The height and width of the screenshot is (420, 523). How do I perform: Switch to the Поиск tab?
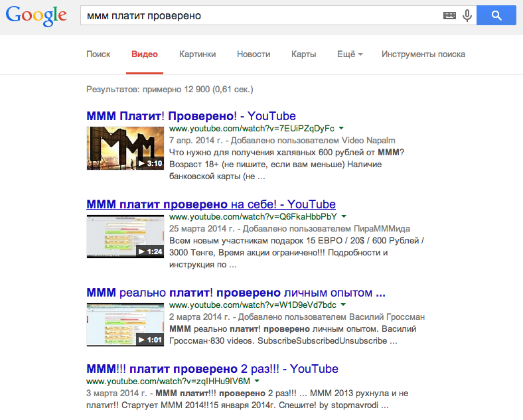(98, 54)
